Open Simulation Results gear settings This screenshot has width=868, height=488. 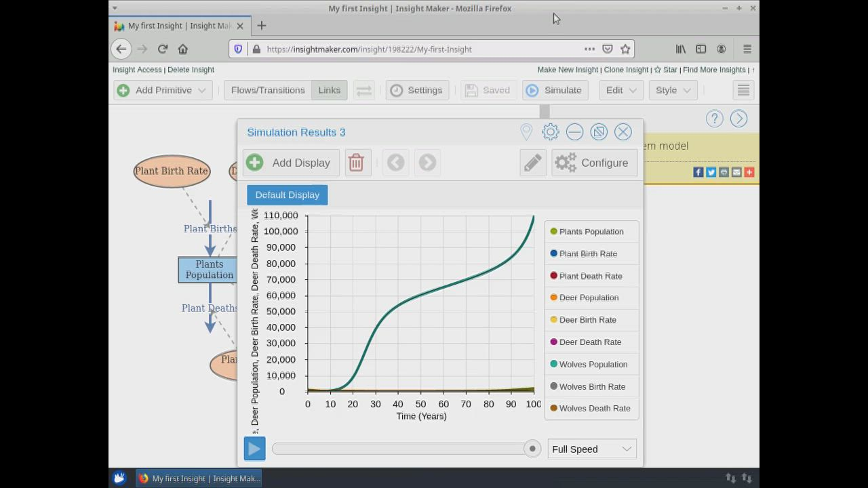pyautogui.click(x=551, y=131)
